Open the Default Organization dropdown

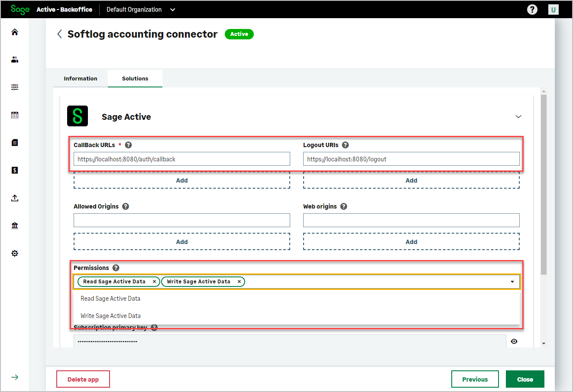pos(141,10)
